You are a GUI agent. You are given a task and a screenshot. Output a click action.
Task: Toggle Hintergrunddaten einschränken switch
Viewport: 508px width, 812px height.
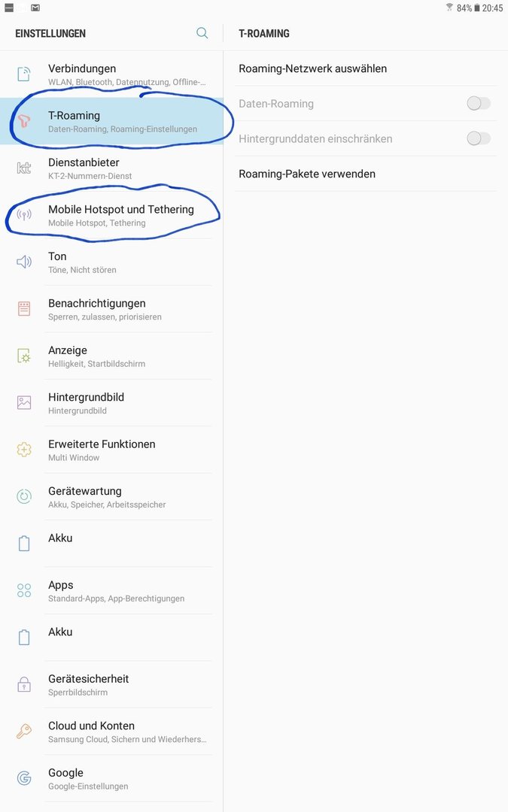click(x=478, y=138)
